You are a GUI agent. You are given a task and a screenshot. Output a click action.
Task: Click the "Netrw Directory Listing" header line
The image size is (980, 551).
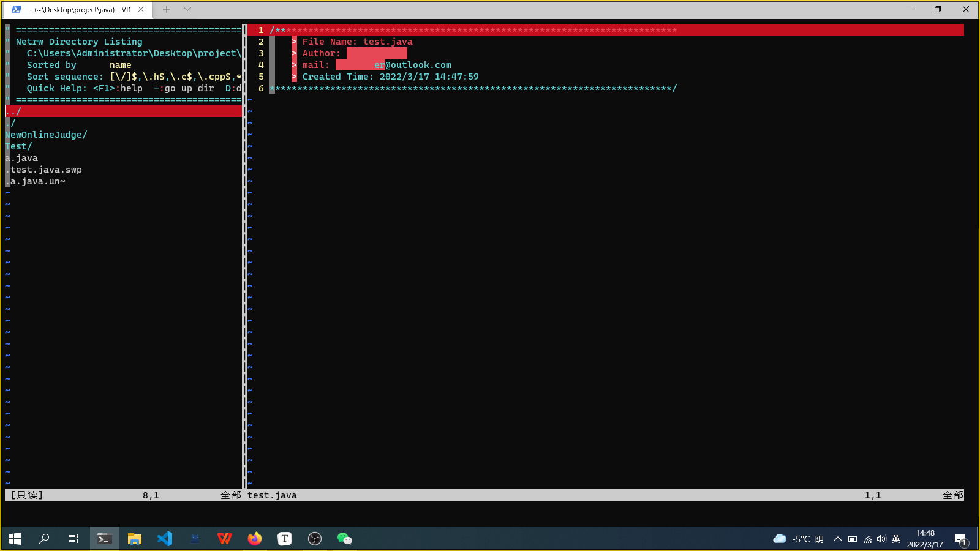pos(79,42)
